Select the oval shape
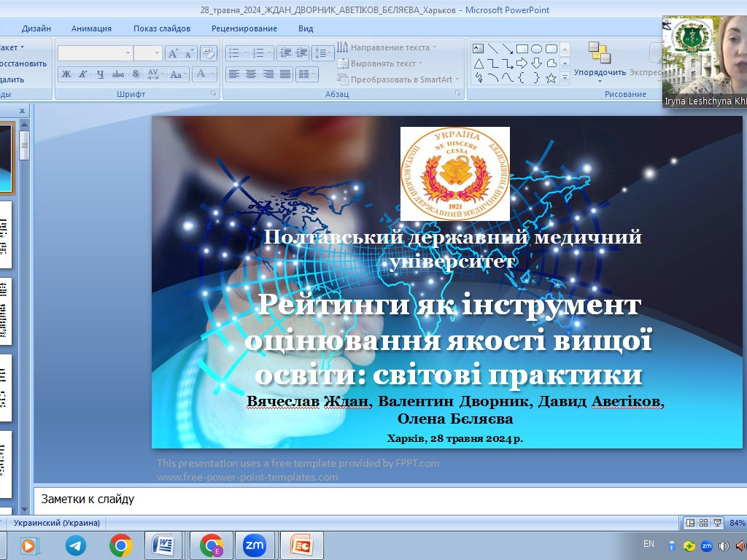The height and width of the screenshot is (560, 747). [536, 49]
